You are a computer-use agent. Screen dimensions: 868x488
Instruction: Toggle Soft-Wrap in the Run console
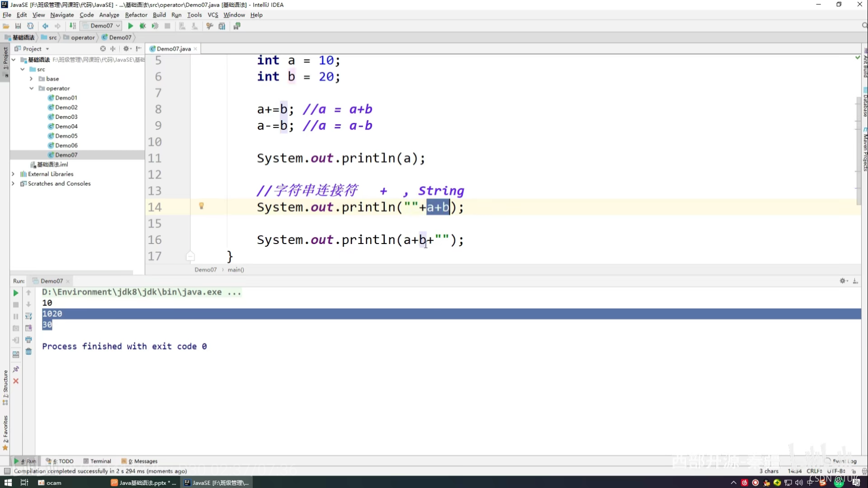pos(28,316)
